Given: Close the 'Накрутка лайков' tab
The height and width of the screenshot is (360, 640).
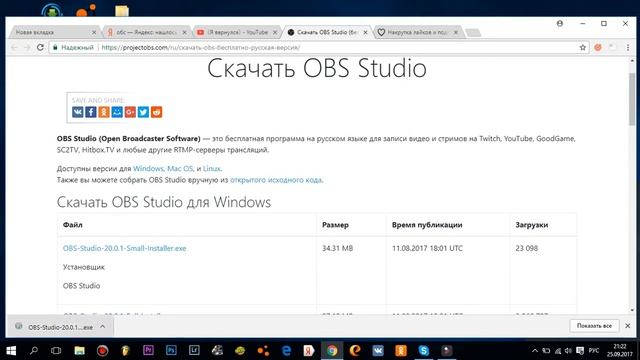Looking at the screenshot, I should (x=456, y=32).
